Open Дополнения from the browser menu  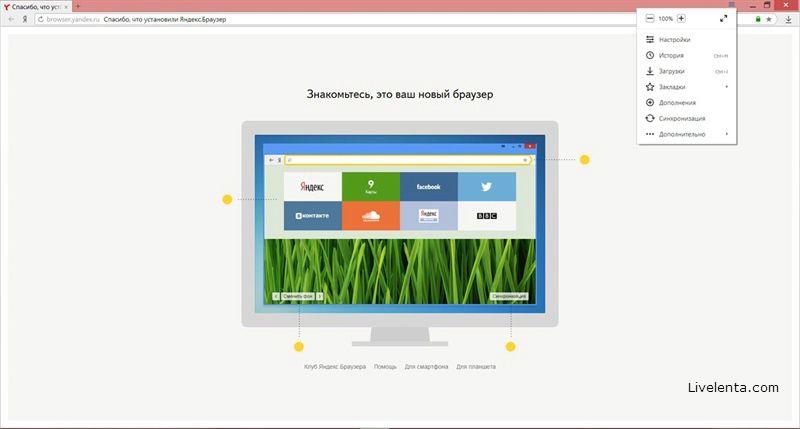pos(687,103)
